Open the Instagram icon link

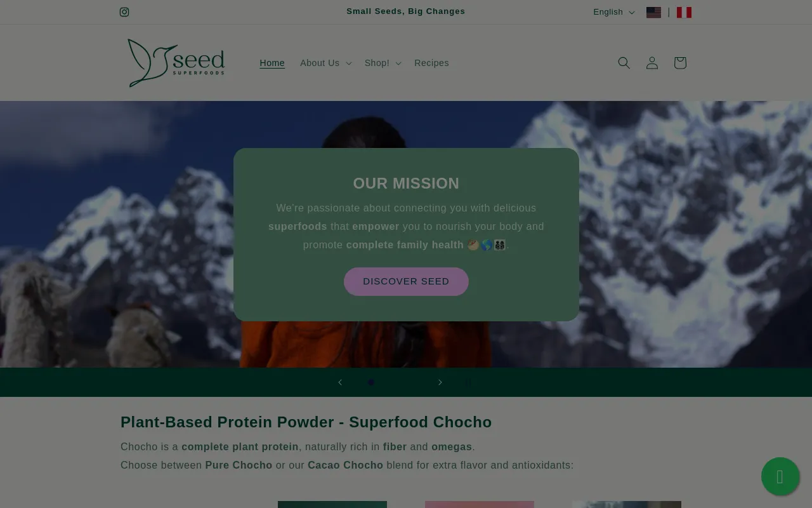point(124,12)
